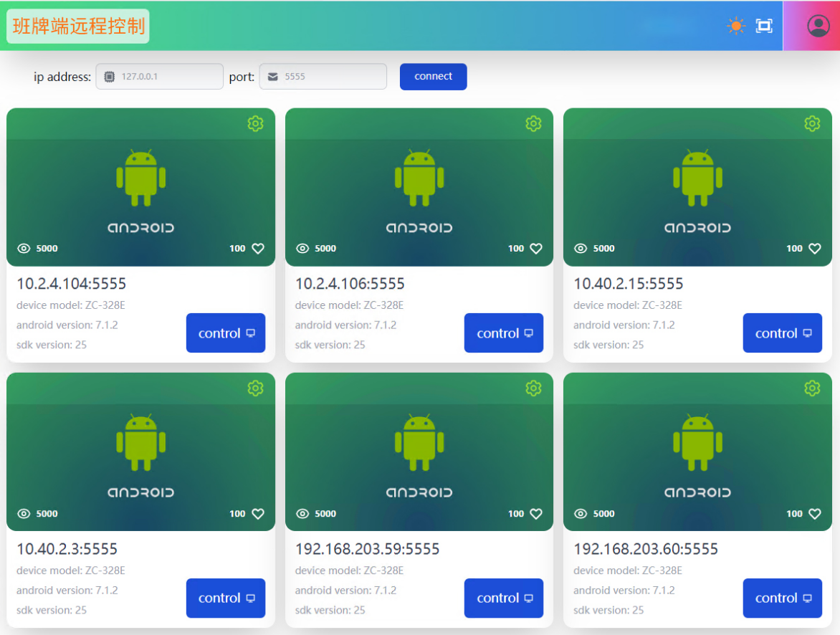
Task: Control device 10.40.2.15:5555
Action: click(x=782, y=333)
